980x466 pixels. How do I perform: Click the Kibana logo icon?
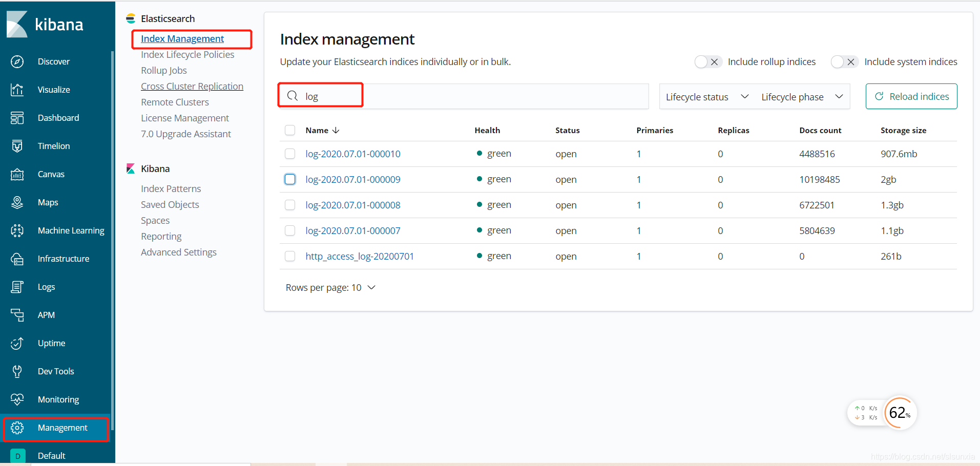[17, 24]
